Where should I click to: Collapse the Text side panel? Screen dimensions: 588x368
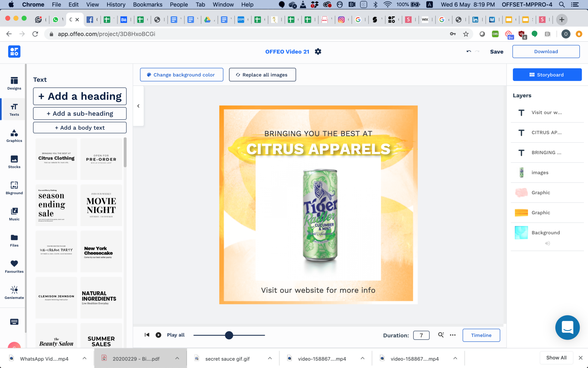click(x=138, y=106)
